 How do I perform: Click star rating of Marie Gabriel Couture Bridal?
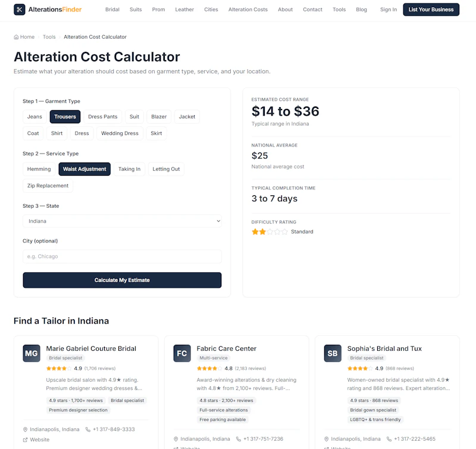pos(59,369)
